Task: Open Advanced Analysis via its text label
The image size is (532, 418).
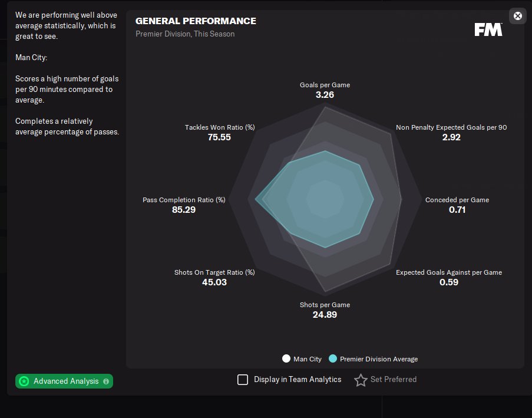Action: click(66, 381)
